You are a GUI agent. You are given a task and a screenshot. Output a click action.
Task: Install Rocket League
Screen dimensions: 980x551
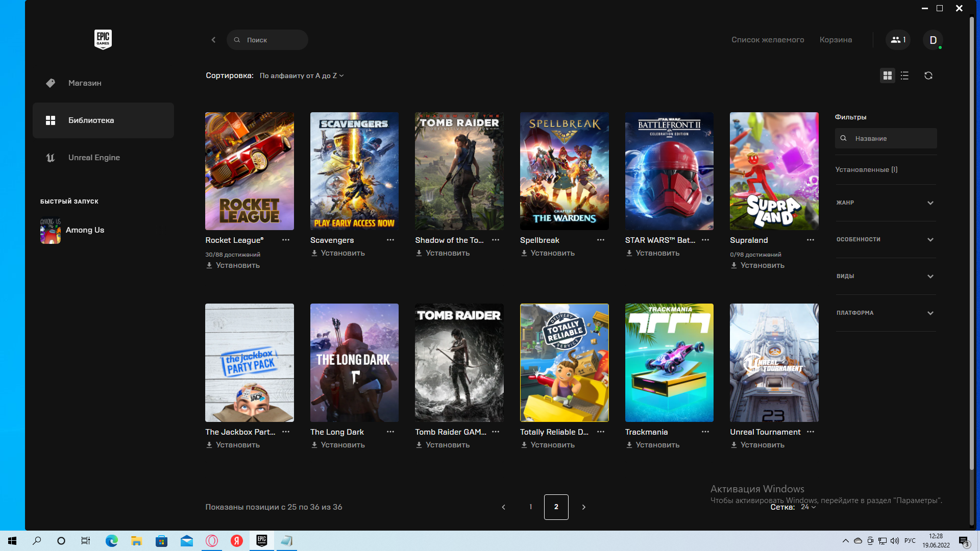[x=233, y=265]
